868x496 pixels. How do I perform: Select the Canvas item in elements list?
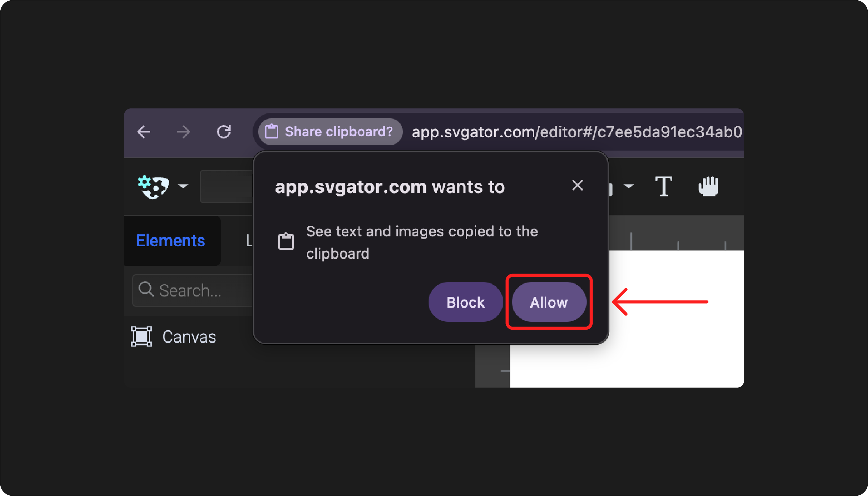point(189,337)
